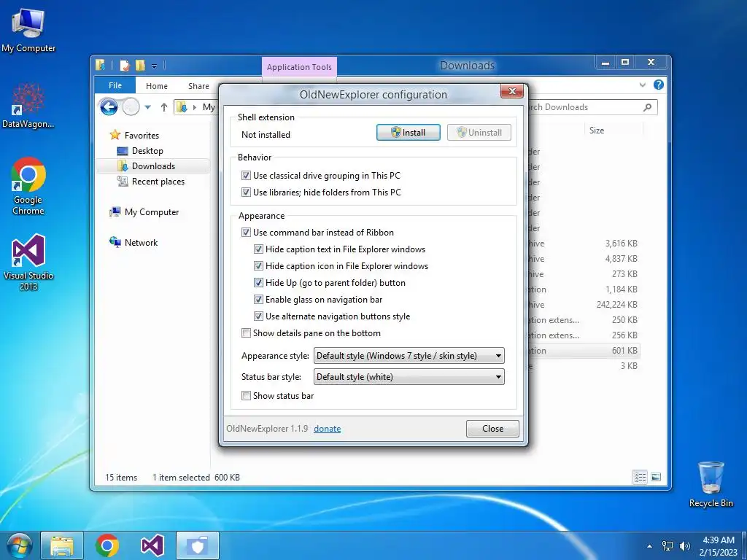
Task: Switch to large icons view
Action: click(656, 477)
